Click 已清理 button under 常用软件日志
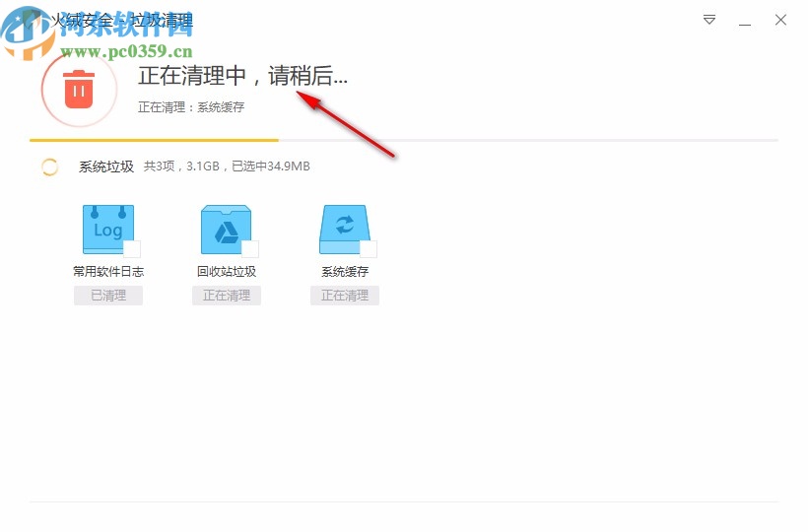 (108, 296)
